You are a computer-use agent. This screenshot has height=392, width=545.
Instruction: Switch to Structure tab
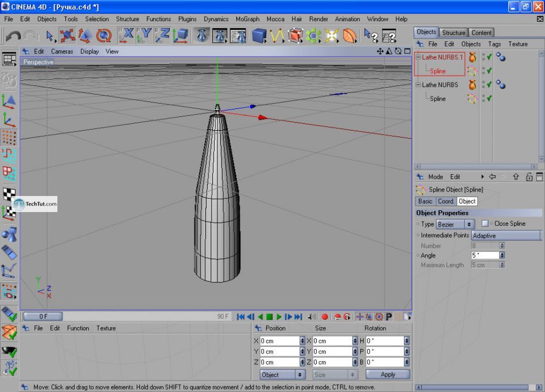tap(453, 33)
